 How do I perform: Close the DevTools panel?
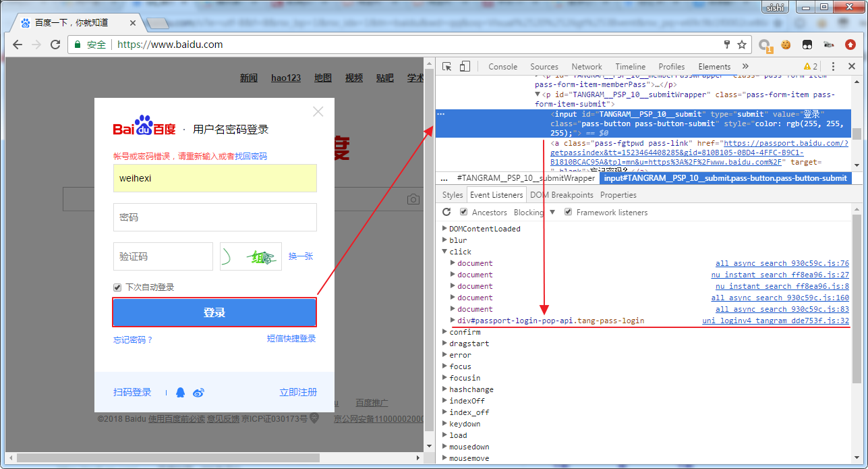[852, 66]
